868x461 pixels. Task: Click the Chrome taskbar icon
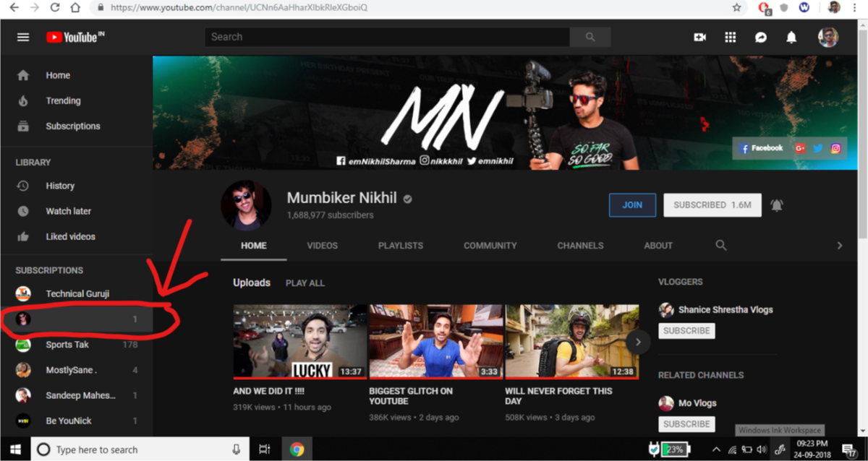tap(297, 449)
